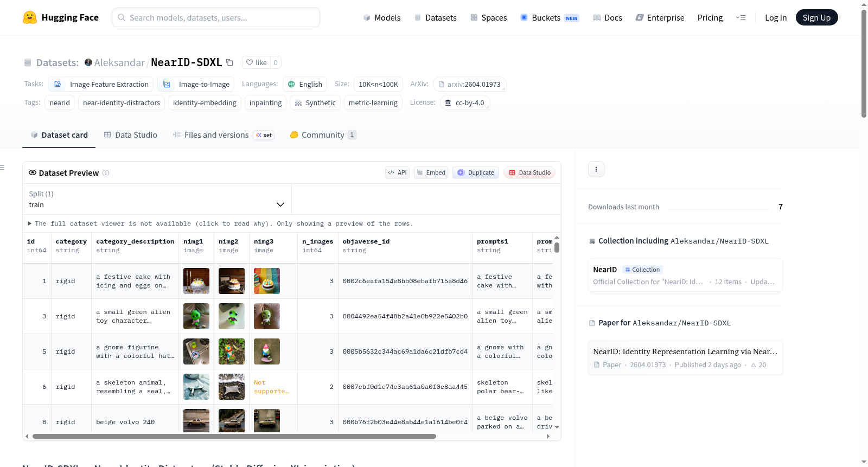Screen dimensions: 868x467
Task: Open the arxiv:2604.01973 tag
Action: [470, 84]
